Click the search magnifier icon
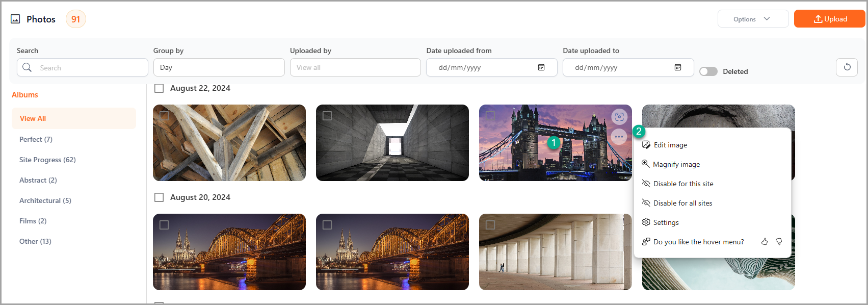Screen dimensions: 868x305 (x=27, y=67)
